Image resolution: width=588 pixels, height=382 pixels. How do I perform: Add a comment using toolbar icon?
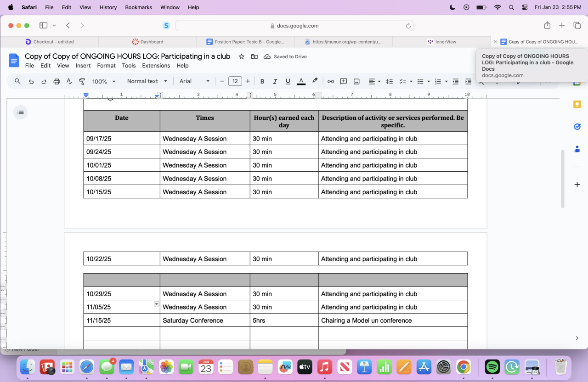pos(343,81)
